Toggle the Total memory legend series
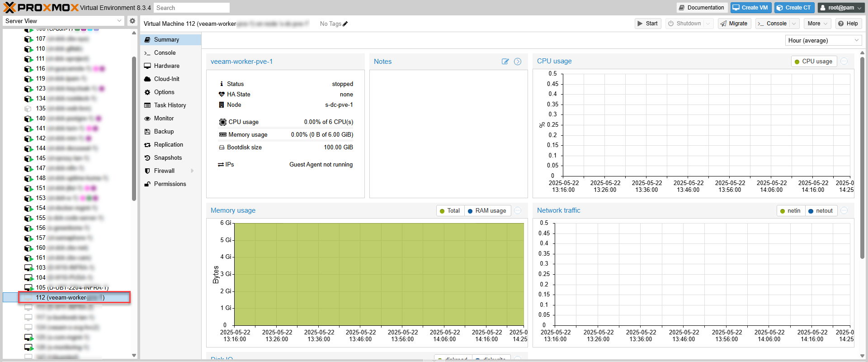Image resolution: width=868 pixels, height=362 pixels. (450, 211)
